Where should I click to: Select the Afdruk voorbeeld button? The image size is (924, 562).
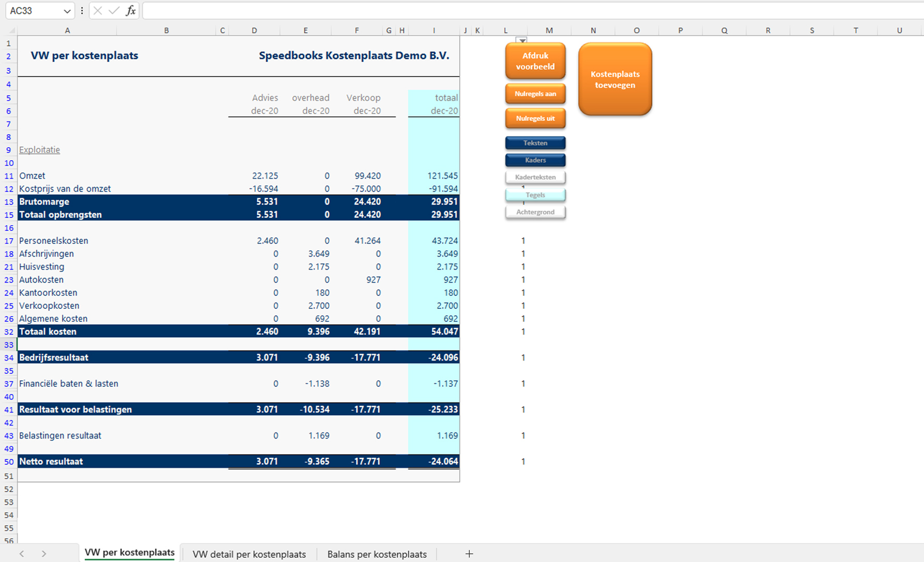pos(535,60)
